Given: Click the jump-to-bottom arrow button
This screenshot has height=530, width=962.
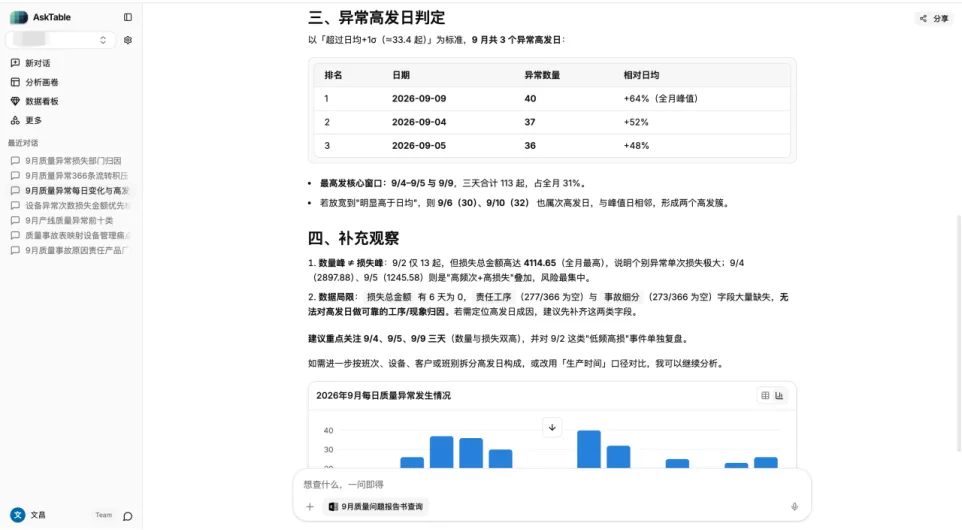Looking at the screenshot, I should [x=552, y=428].
